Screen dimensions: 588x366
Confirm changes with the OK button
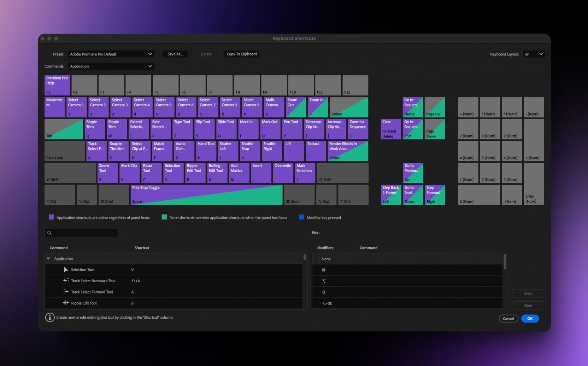coord(530,318)
